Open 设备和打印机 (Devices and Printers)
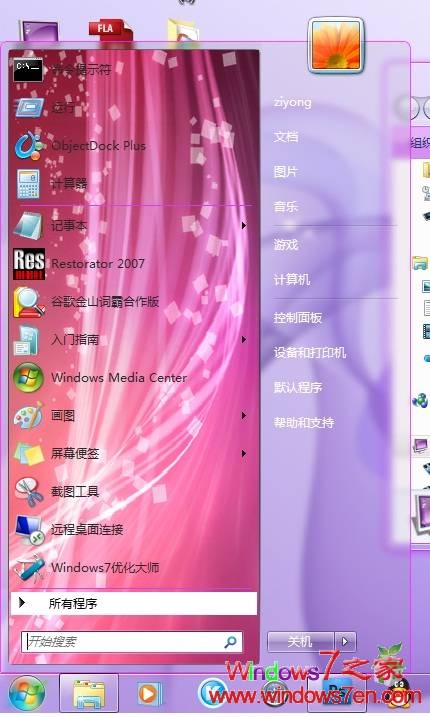 310,353
